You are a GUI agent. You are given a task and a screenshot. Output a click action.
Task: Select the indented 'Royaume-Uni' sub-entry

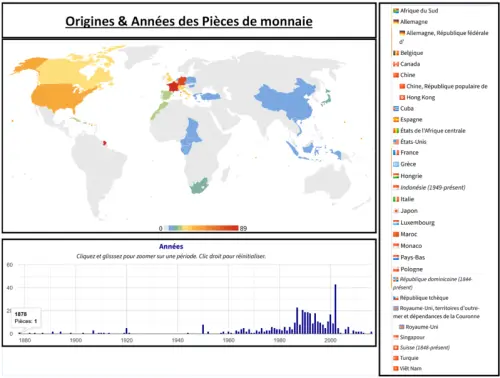(419, 327)
